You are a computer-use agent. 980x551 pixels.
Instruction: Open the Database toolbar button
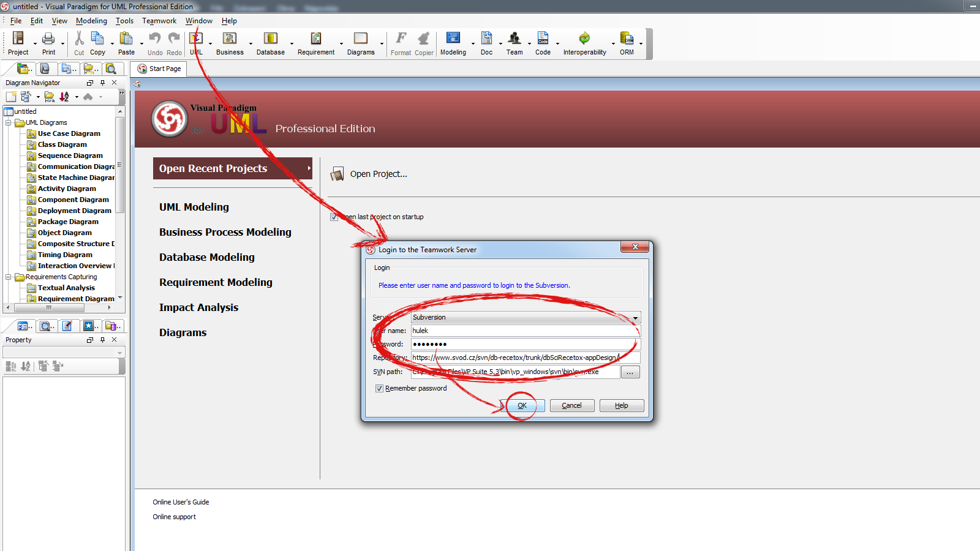[x=270, y=43]
